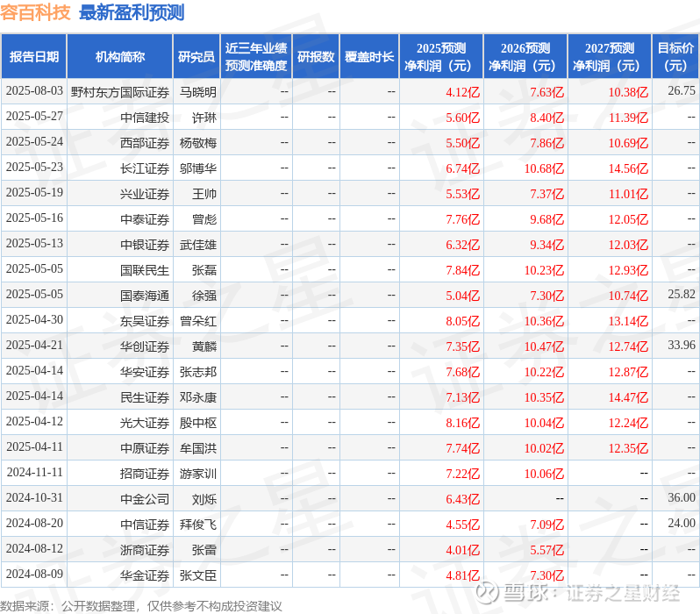Click the 容百科技 title text
This screenshot has height=614, width=700.
(35, 12)
